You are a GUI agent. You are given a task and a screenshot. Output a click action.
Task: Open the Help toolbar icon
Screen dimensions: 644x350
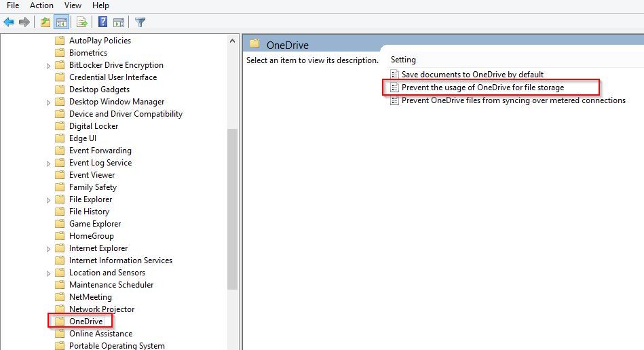[102, 22]
